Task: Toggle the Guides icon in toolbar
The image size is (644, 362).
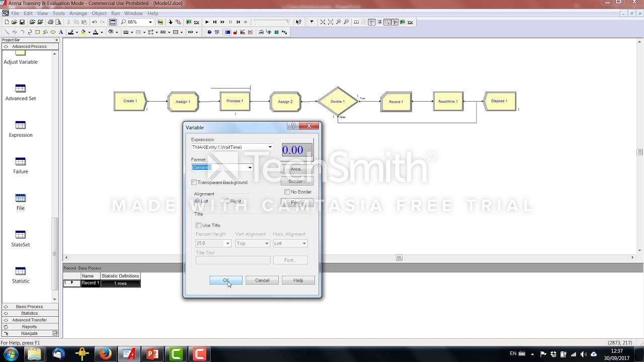Action: [x=372, y=22]
